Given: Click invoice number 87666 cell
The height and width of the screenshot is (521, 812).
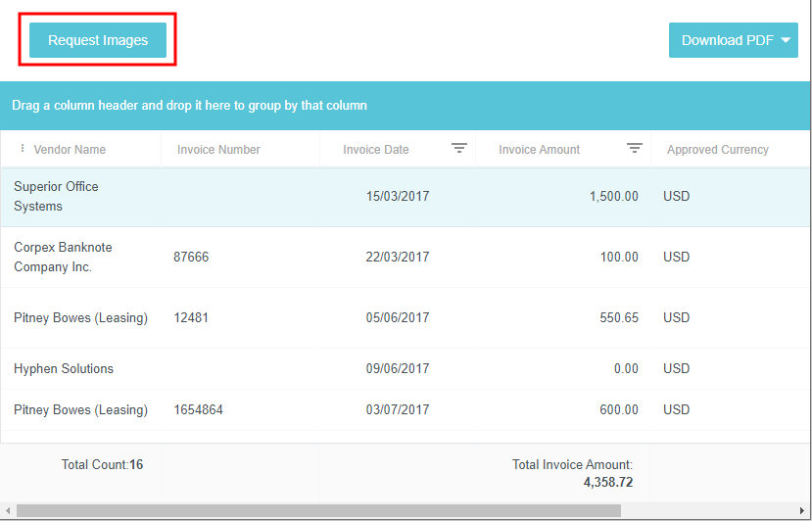Looking at the screenshot, I should (x=191, y=257).
